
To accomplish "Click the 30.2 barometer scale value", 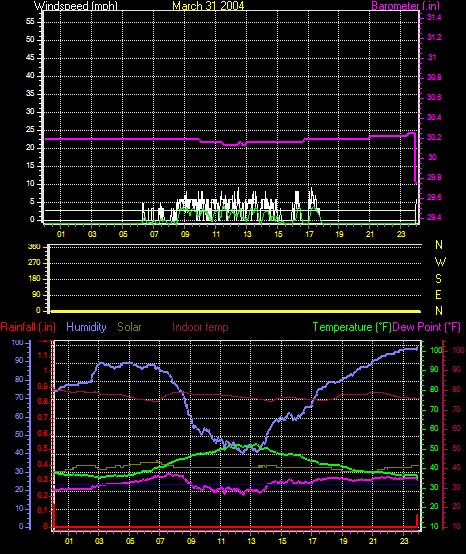I will (x=434, y=137).
